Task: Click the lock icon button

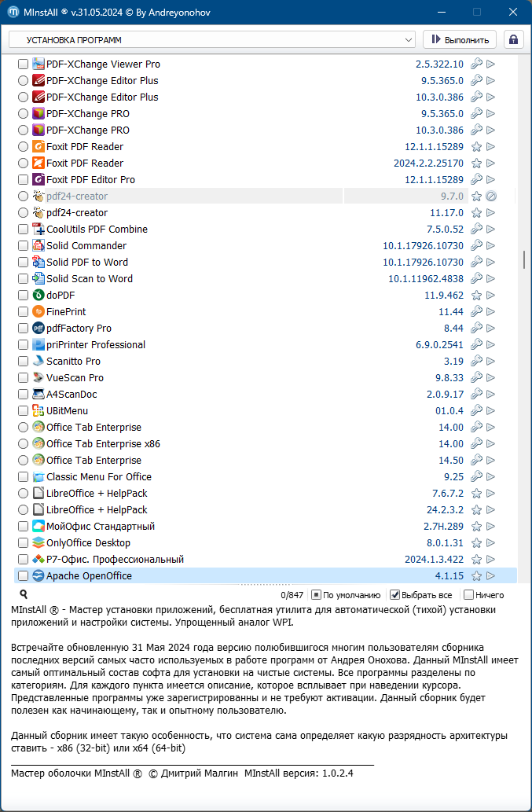Action: pyautogui.click(x=513, y=40)
